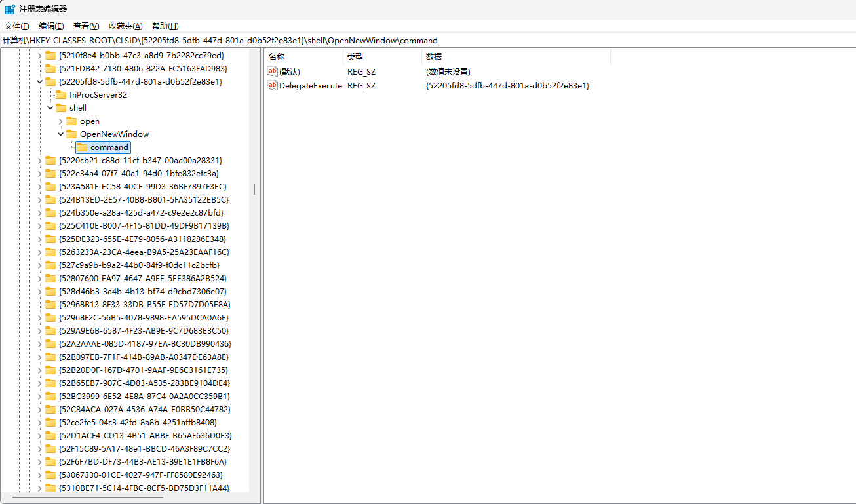This screenshot has height=504, width=856.
Task: Expand the {522e34a4-07f7-40a1-94d0-1bfe832efc3a} key
Action: coord(39,174)
